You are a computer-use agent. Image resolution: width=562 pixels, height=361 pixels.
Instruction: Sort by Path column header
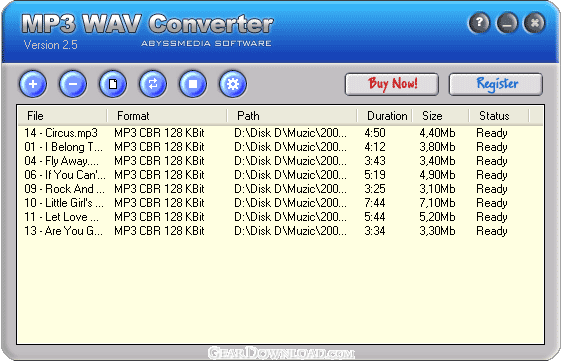tap(292, 116)
